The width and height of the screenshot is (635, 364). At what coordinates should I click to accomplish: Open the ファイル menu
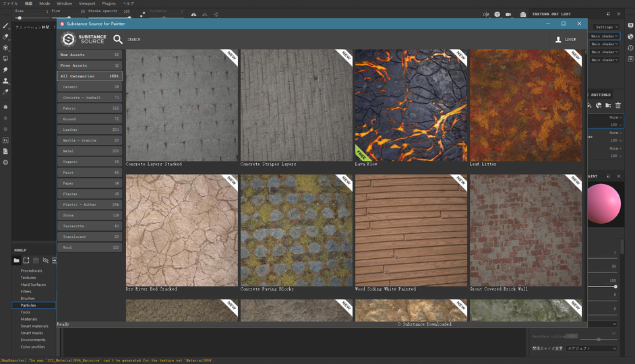(x=10, y=3)
